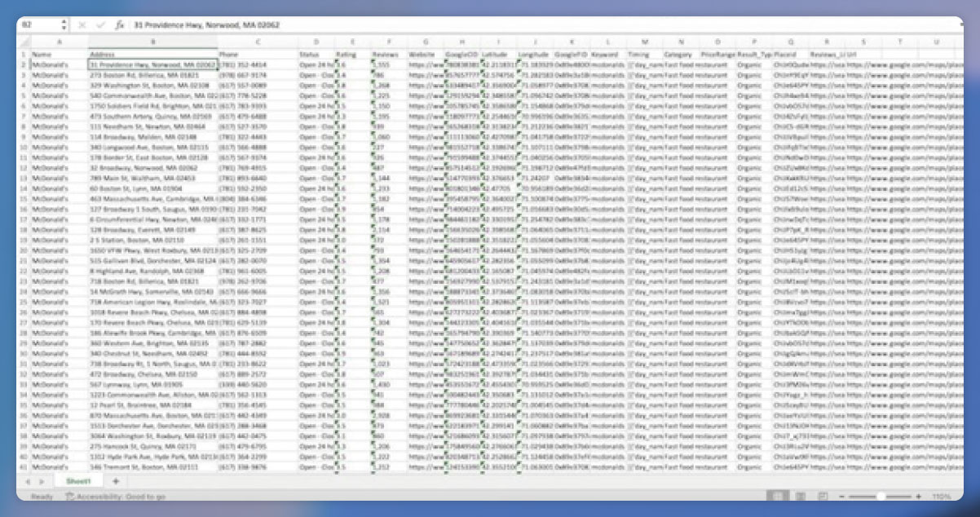Select the Organic cell in row 2
The image size is (980, 517).
(754, 64)
